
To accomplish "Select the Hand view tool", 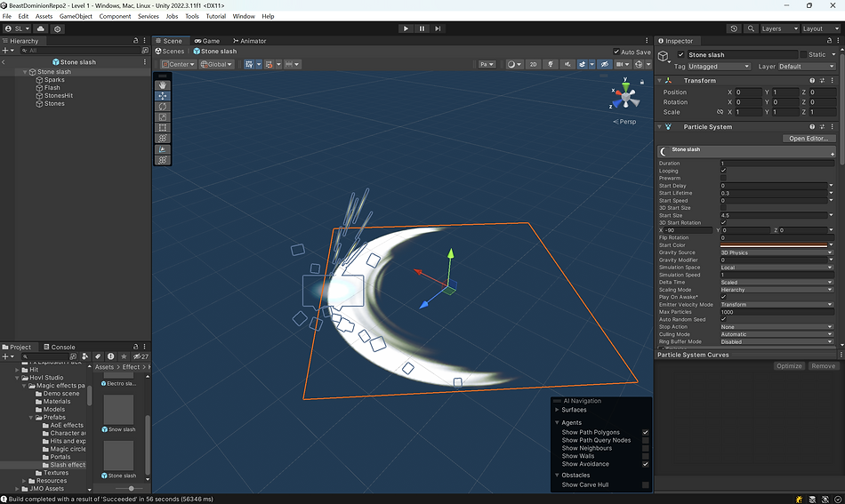I will [162, 85].
